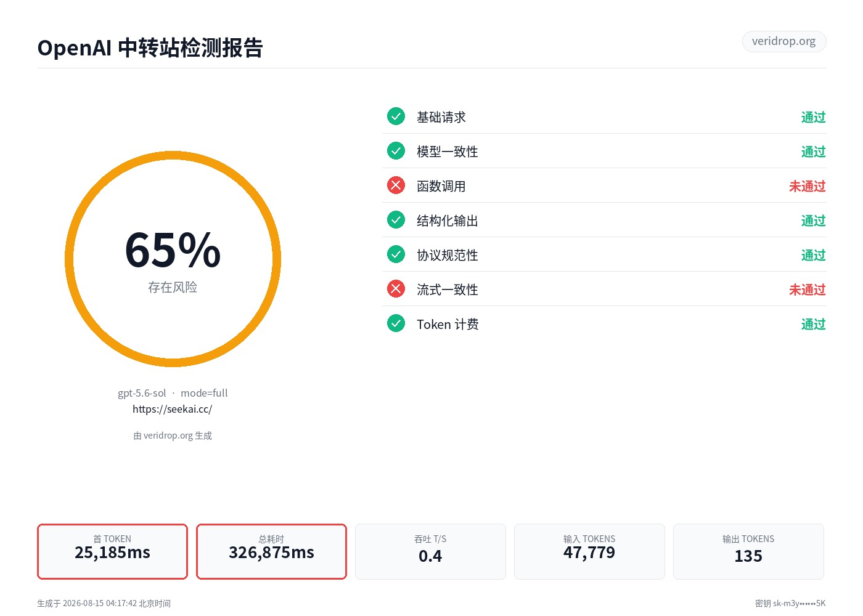Click the red cross icon beside 流式一致性
This screenshot has width=863, height=616.
coord(396,288)
